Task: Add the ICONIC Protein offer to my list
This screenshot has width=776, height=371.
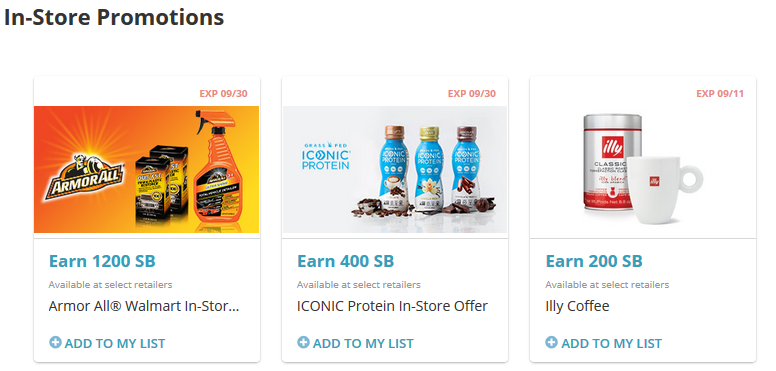Action: [355, 343]
